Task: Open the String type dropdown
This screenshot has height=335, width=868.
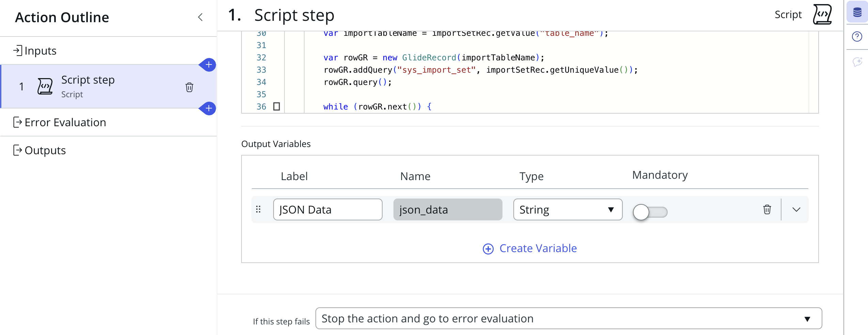Action: click(568, 209)
